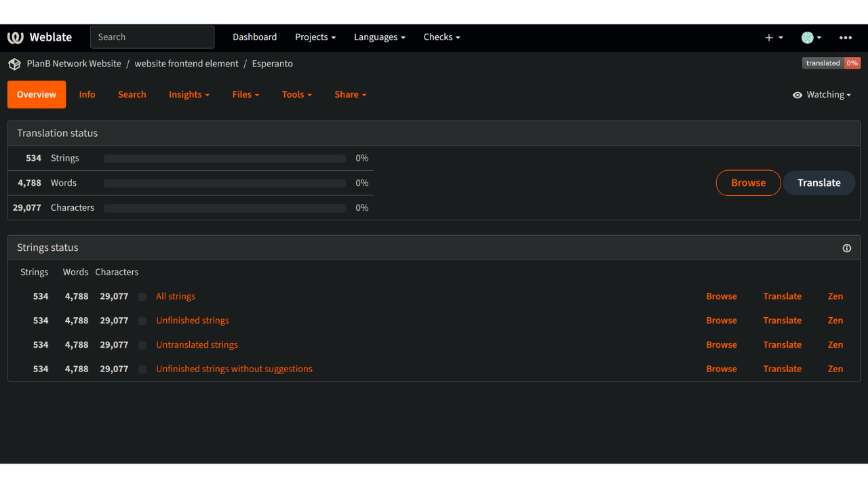This screenshot has height=488, width=868.
Task: Click the eye icon beside Watching
Action: point(797,95)
